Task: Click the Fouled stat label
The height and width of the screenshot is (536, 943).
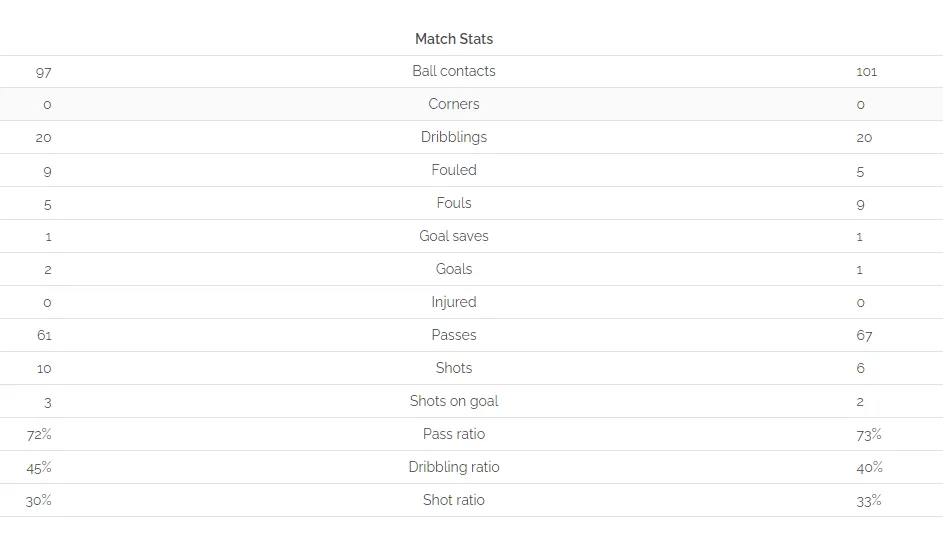Action: (454, 170)
